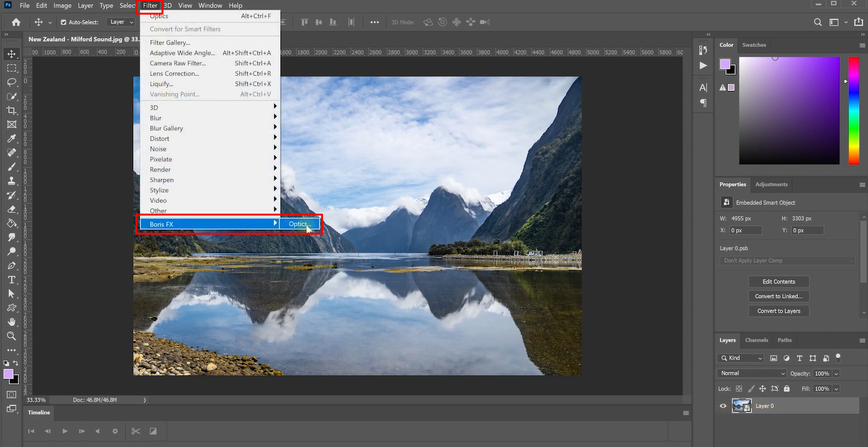Select the Horizontal Type tool
Image resolution: width=868 pixels, height=447 pixels.
11,280
